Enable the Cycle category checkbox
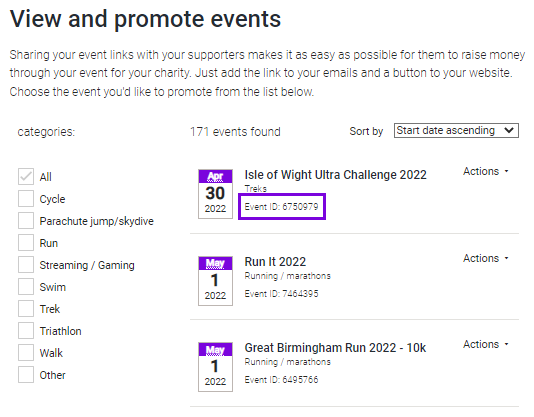 (x=26, y=199)
